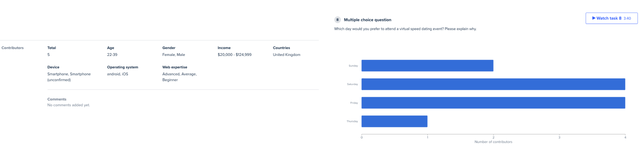
Task: Click the Number of contributors axis label
Action: [x=493, y=142]
